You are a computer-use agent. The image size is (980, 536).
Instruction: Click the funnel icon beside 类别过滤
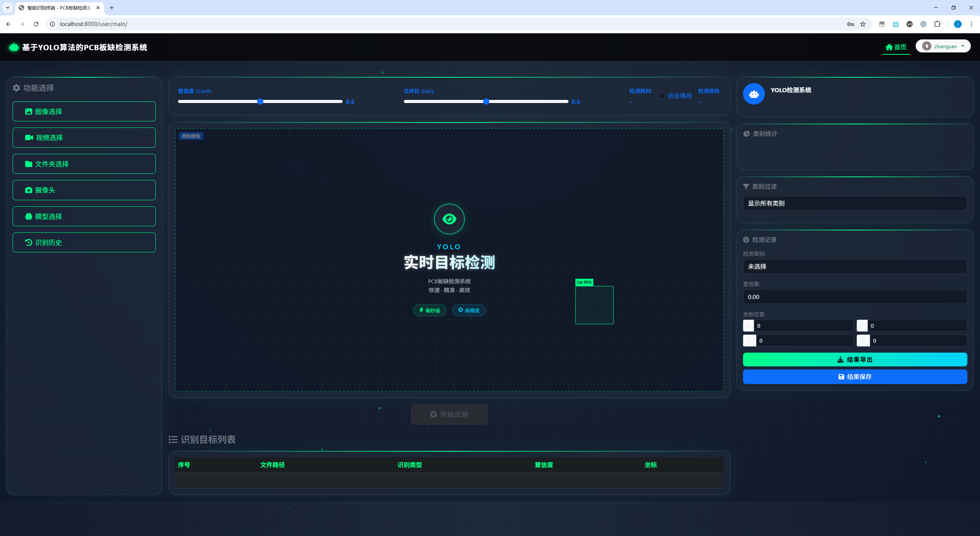[746, 186]
